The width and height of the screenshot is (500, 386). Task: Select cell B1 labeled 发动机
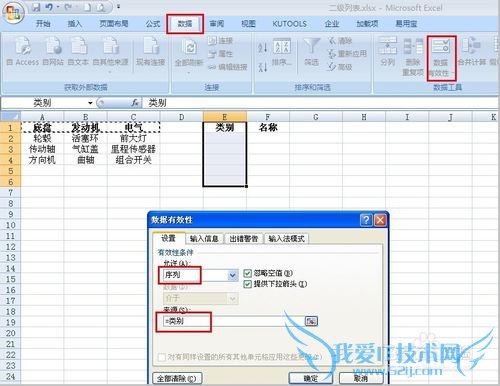[86, 127]
